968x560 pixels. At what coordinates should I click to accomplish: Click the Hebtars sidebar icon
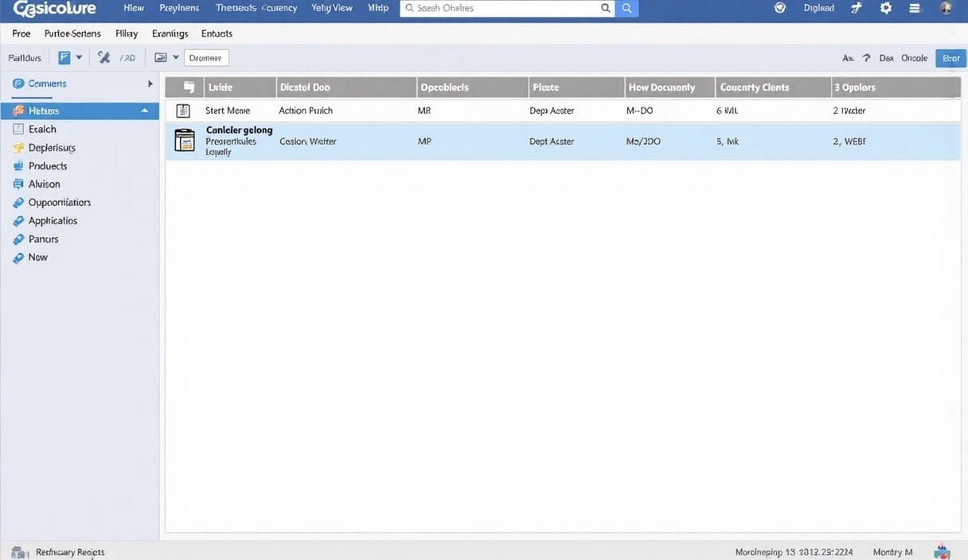[x=18, y=111]
